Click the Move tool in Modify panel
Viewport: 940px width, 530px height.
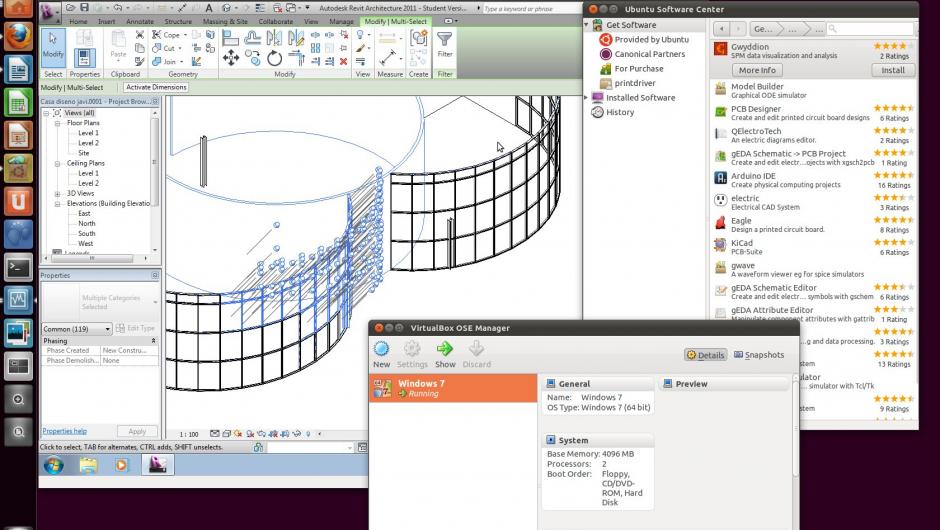[x=230, y=58]
